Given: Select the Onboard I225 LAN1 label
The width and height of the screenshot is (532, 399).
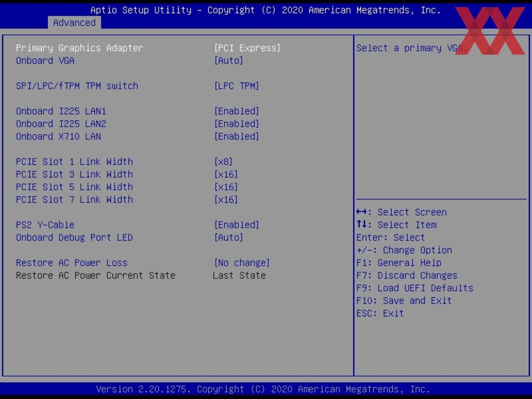Looking at the screenshot, I should 61,111.
